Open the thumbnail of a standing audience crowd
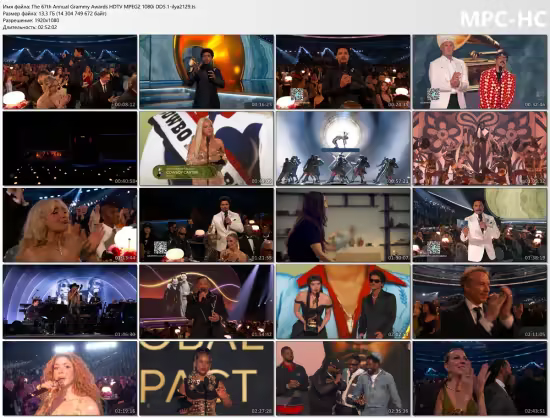 (x=70, y=72)
